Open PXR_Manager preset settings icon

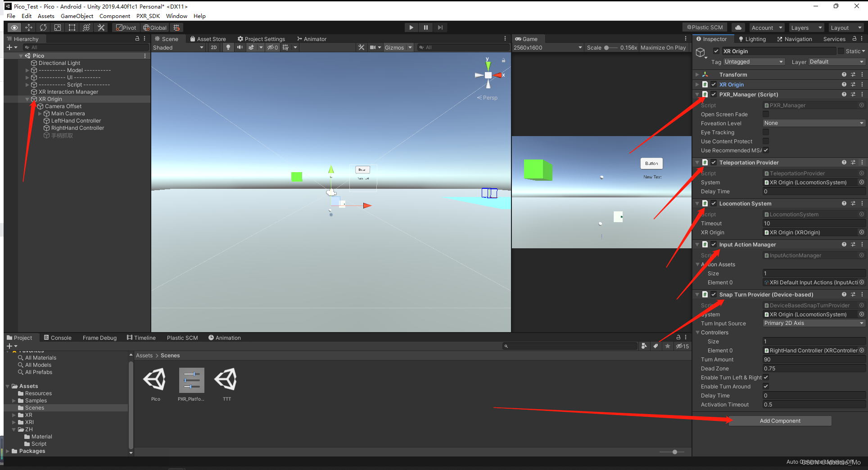(853, 94)
